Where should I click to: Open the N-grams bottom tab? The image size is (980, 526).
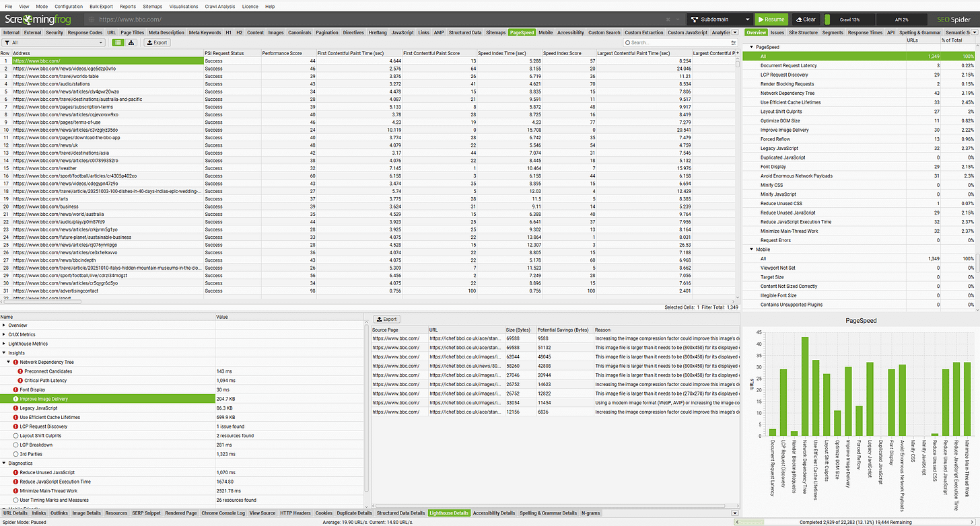[590, 513]
